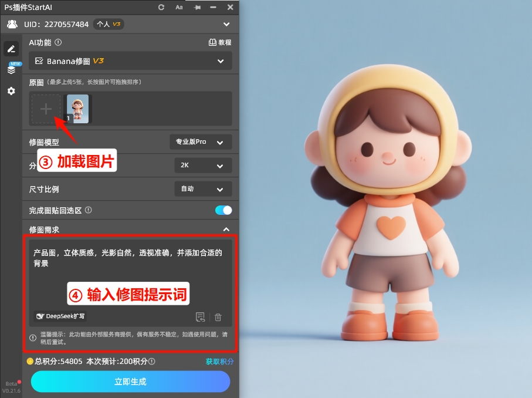This screenshot has width=532, height=398.
Task: Open the 自动 aspect ratio dropdown
Action: point(202,189)
